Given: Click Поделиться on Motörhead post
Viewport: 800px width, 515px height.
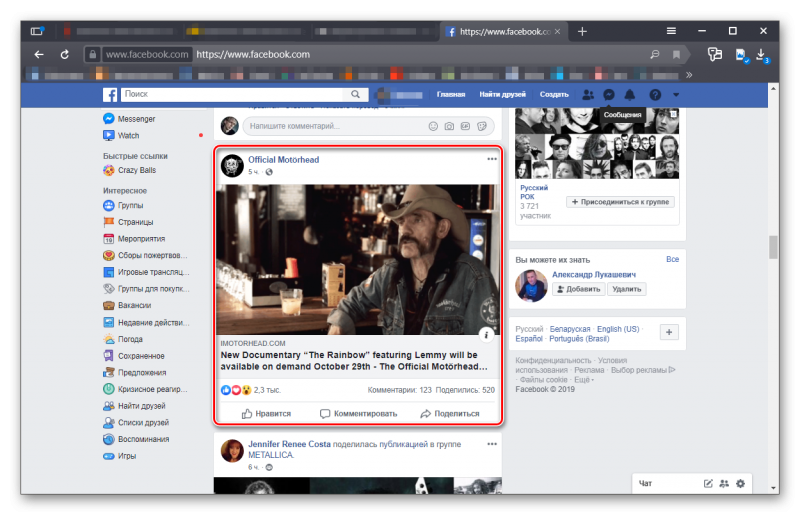Looking at the screenshot, I should coord(450,413).
